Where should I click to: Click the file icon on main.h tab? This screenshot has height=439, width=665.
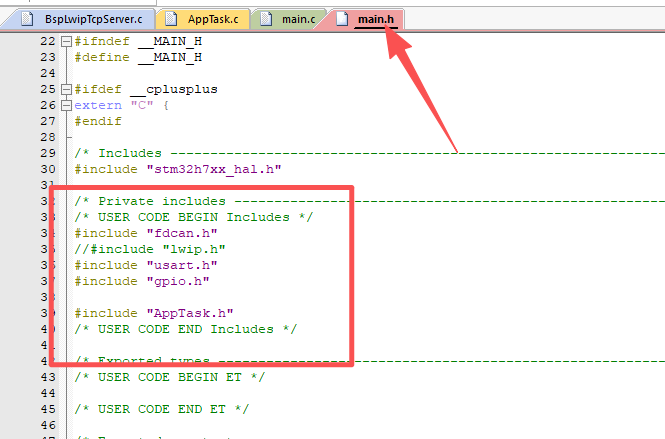(x=342, y=19)
